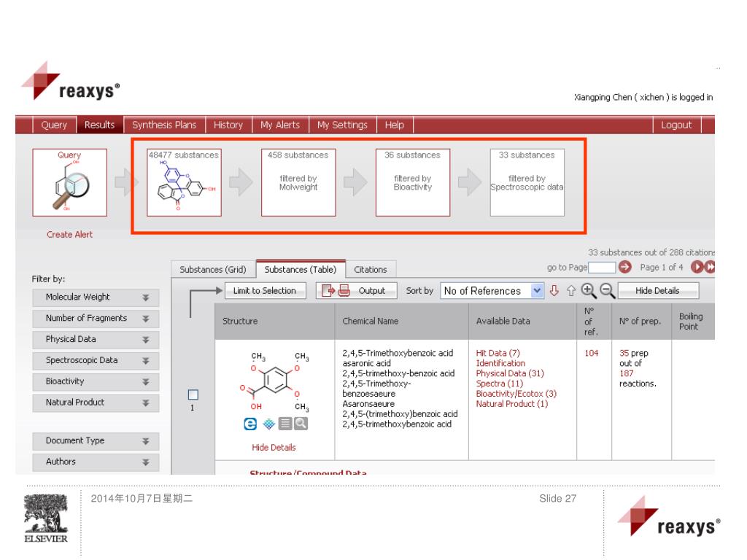Click the 48477 substances breadcrumb box
The width and height of the screenshot is (747, 560).
[x=184, y=182]
